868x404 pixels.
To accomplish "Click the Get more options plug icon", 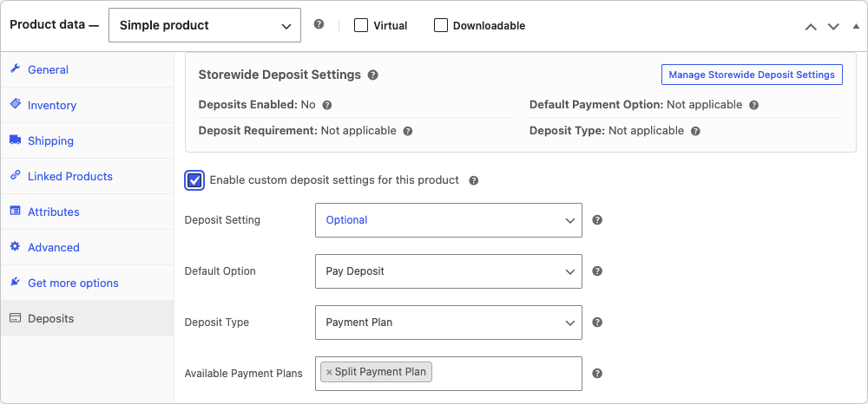I will tap(16, 282).
